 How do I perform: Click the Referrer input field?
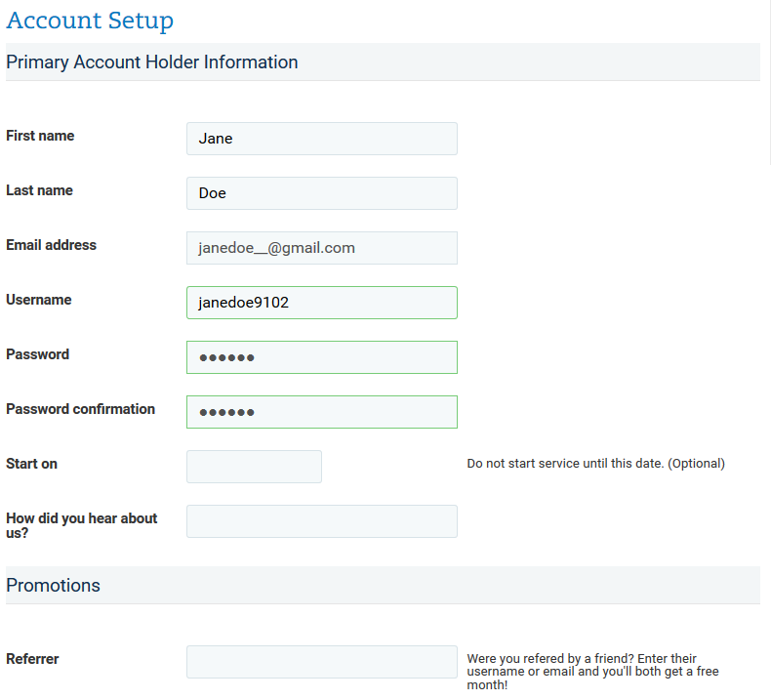(322, 662)
